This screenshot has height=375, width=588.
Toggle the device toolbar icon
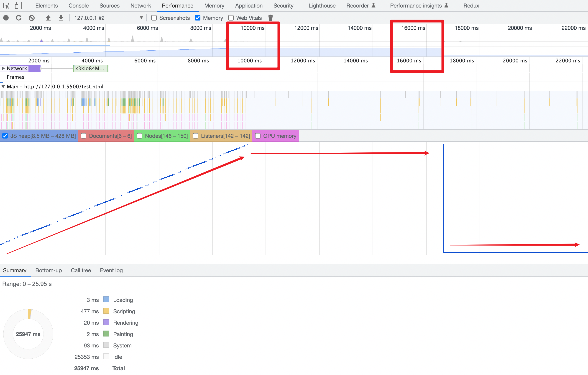coord(18,6)
